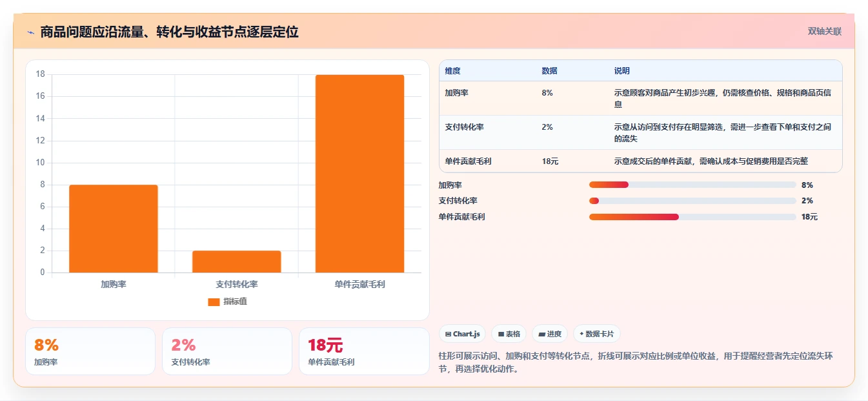
Task: Click the 支付转化率 label beside the progress bars
Action: point(458,201)
